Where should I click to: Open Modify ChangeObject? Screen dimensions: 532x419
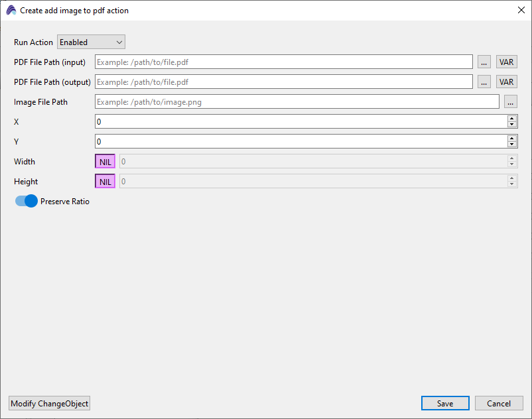(49, 404)
